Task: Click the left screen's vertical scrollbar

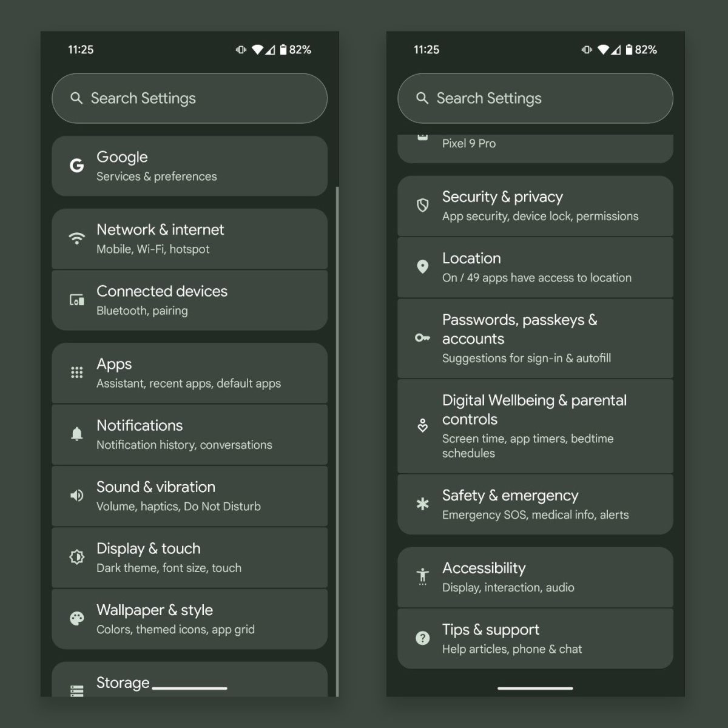Action: [x=337, y=442]
